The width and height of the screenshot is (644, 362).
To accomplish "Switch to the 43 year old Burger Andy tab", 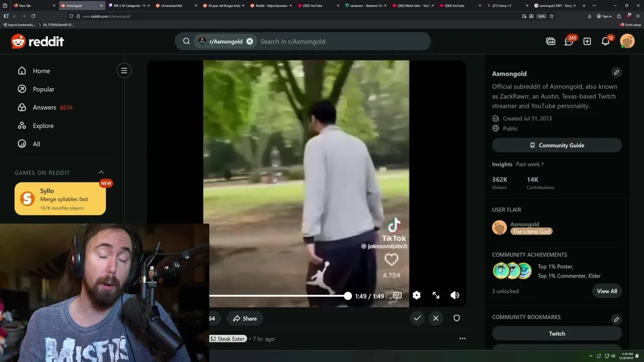I will 223,6.
